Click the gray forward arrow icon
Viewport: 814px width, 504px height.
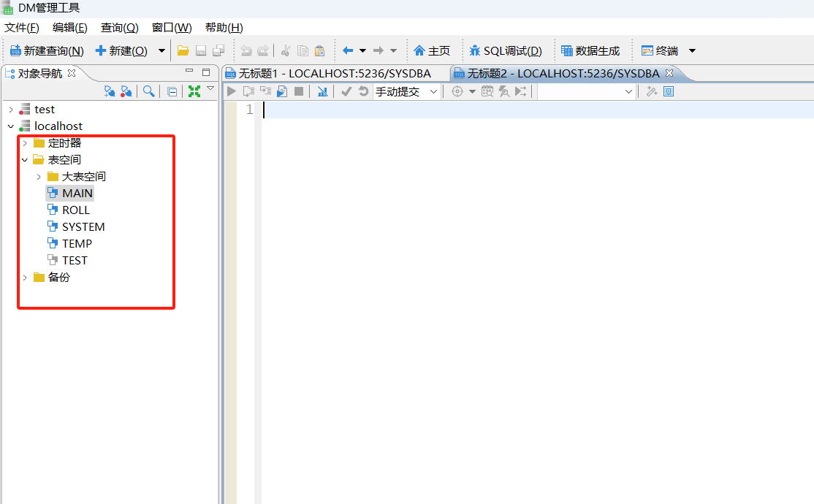(x=379, y=50)
